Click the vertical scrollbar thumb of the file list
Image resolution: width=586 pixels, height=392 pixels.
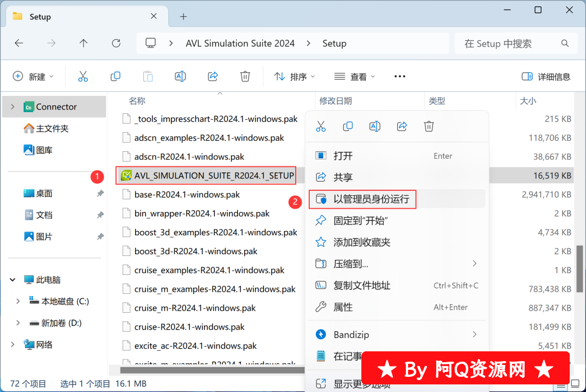[579, 269]
